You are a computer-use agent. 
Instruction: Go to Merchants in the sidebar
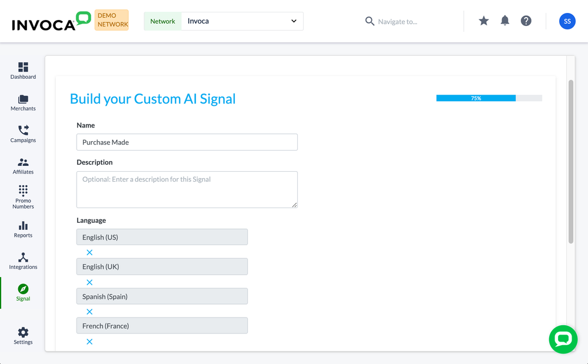pos(23,103)
